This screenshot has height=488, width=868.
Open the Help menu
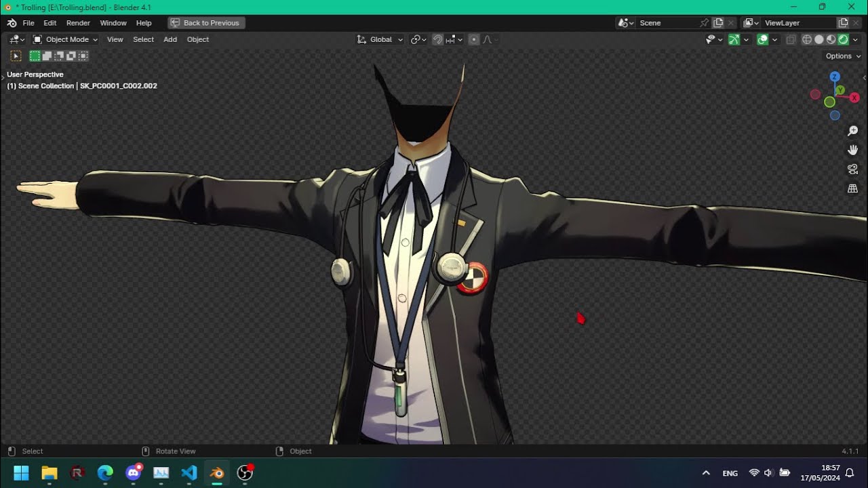point(144,23)
